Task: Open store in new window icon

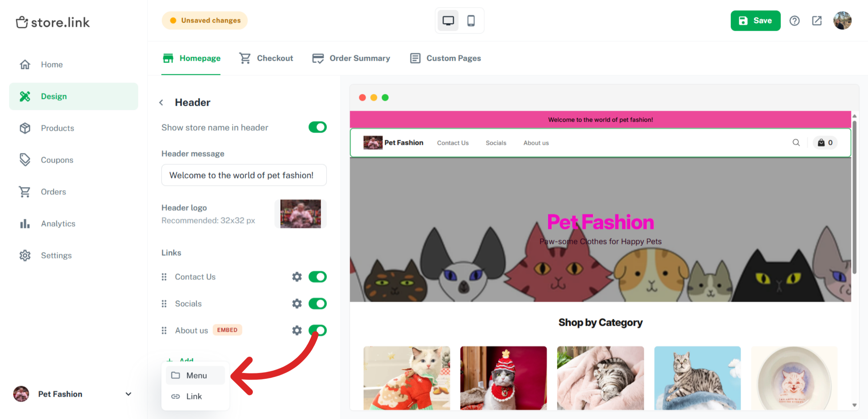Action: [817, 21]
